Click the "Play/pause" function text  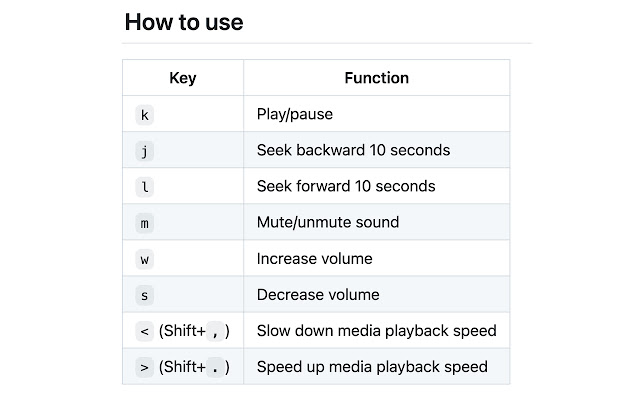tap(295, 115)
